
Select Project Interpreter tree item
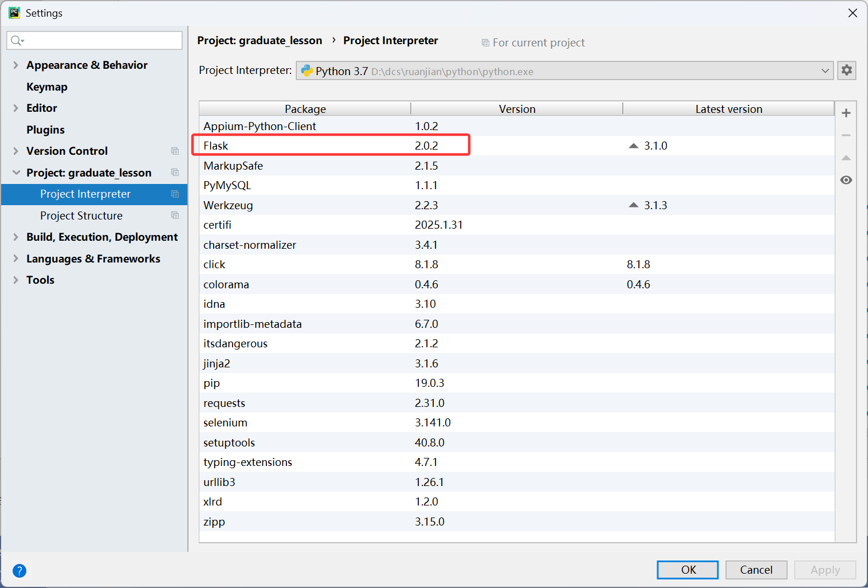click(x=95, y=194)
